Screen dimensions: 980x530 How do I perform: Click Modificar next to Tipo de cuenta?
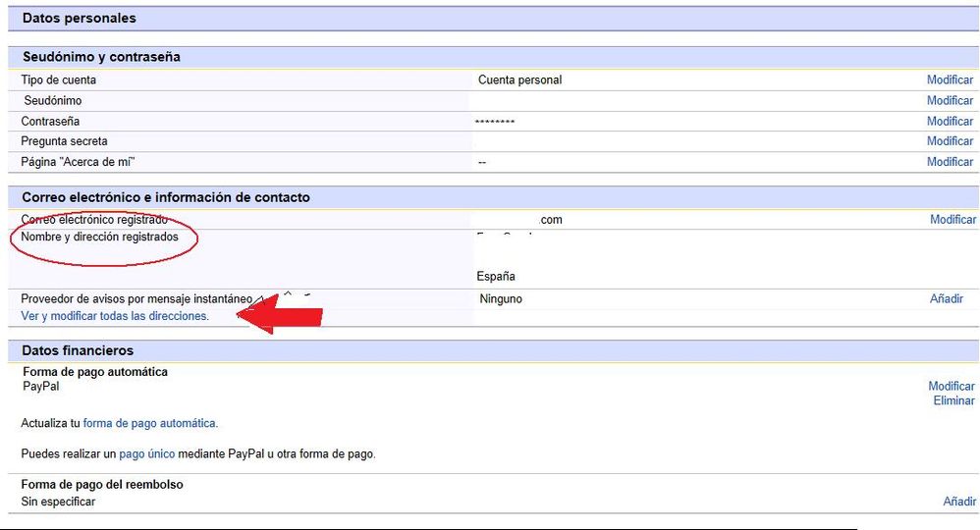click(x=950, y=80)
